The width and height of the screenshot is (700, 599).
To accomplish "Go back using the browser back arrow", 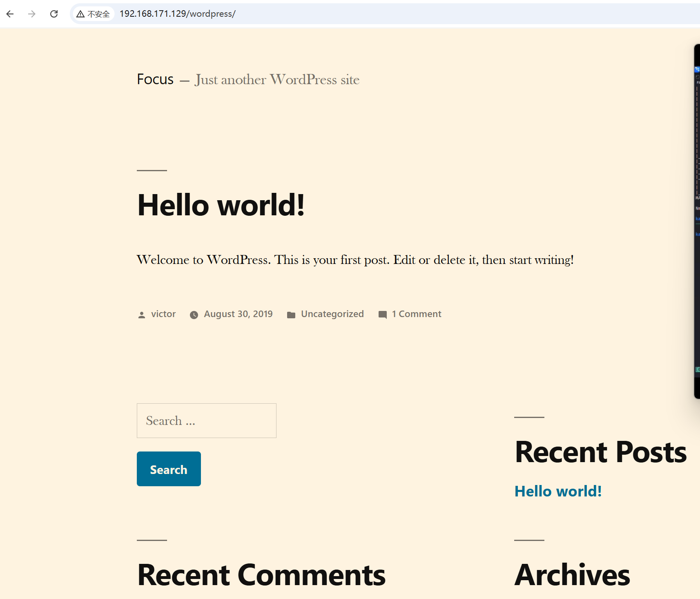I will click(x=10, y=14).
